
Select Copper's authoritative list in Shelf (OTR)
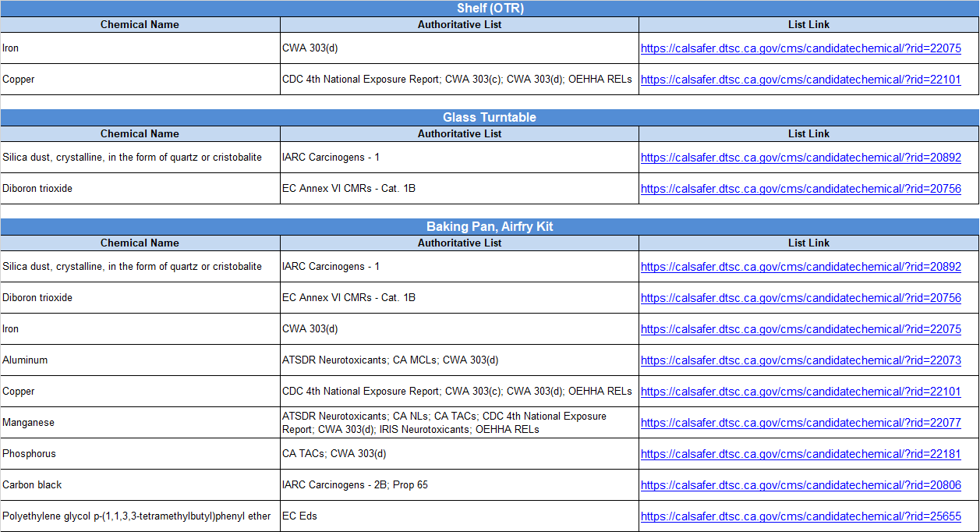click(460, 80)
